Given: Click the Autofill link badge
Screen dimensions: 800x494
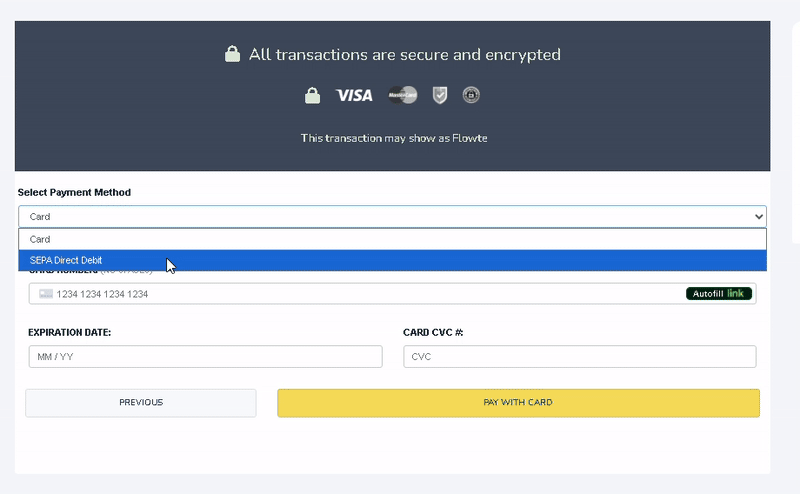Looking at the screenshot, I should pos(718,294).
